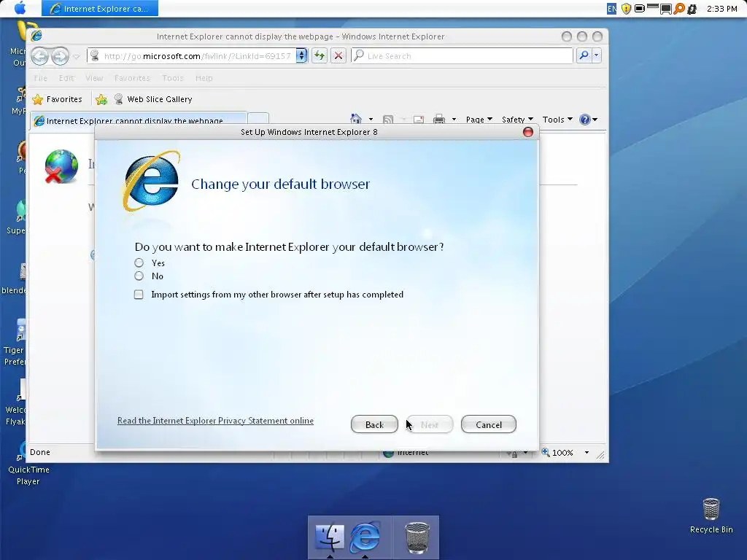
Task: Open the Help menu
Action: 204,78
